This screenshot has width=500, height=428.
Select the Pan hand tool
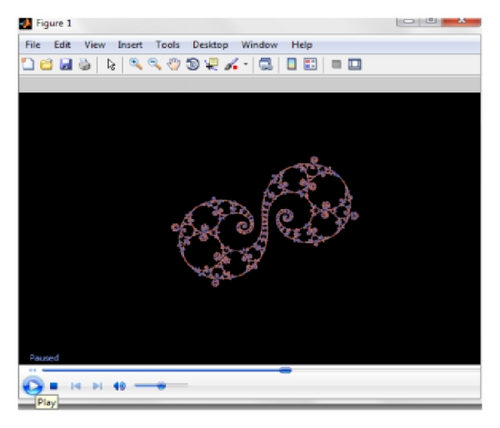click(x=174, y=64)
